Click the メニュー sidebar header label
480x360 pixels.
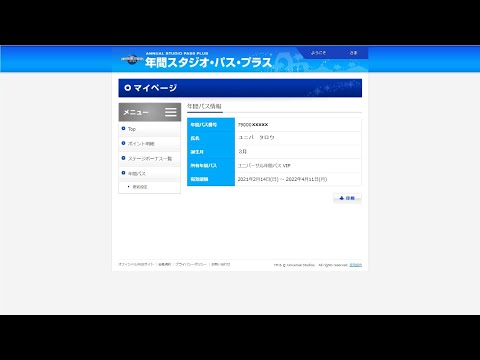(x=136, y=112)
